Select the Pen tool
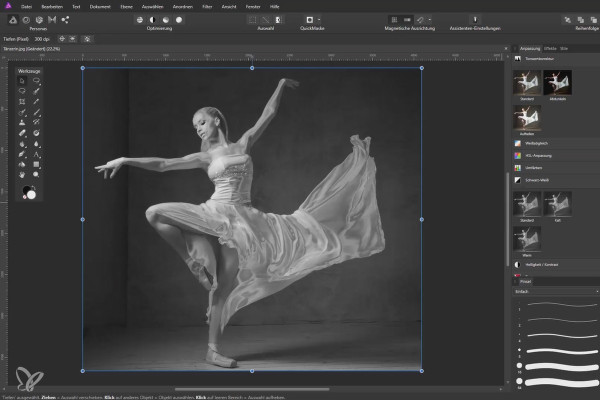Viewport: 600px width, 400px height. pyautogui.click(x=22, y=154)
